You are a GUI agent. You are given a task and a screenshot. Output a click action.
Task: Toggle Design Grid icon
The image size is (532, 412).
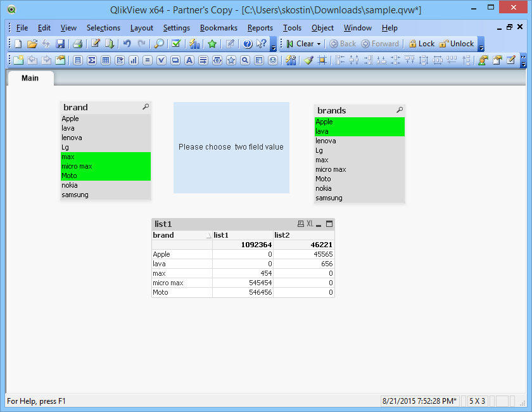pos(322,60)
